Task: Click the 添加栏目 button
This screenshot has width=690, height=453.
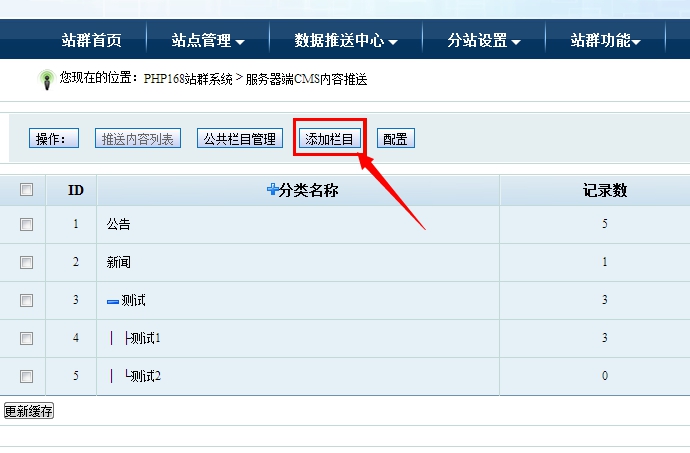Action: (330, 139)
